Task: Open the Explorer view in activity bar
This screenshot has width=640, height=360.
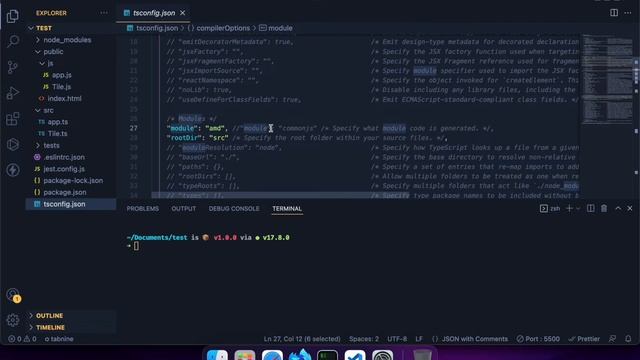Action: (x=13, y=16)
